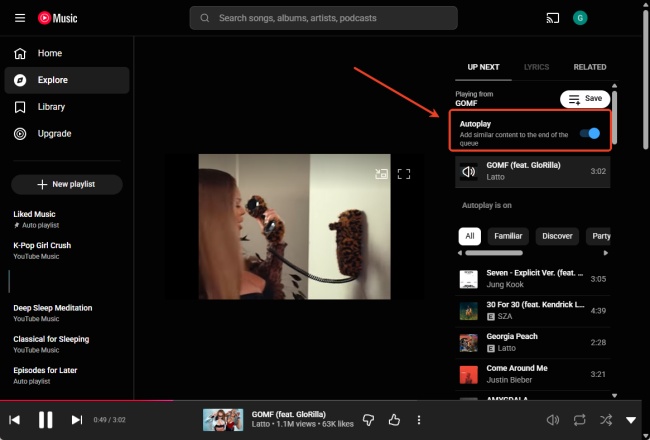Open Library in sidebar
Screen dimensions: 650x440
[x=67, y=107]
